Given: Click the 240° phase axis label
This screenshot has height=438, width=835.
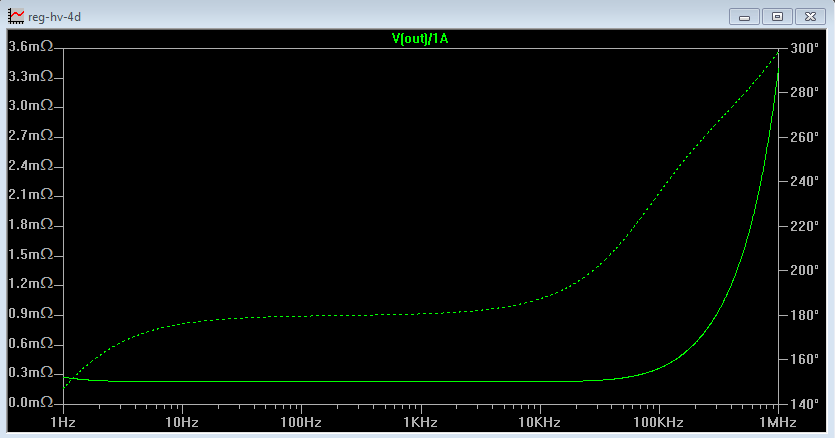Looking at the screenshot, I should click(x=805, y=181).
